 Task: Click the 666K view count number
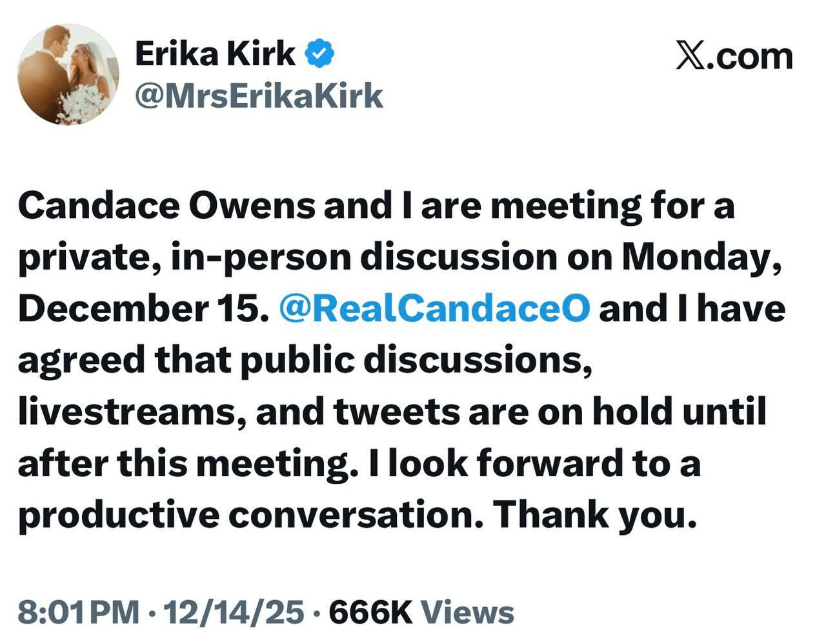click(x=370, y=612)
